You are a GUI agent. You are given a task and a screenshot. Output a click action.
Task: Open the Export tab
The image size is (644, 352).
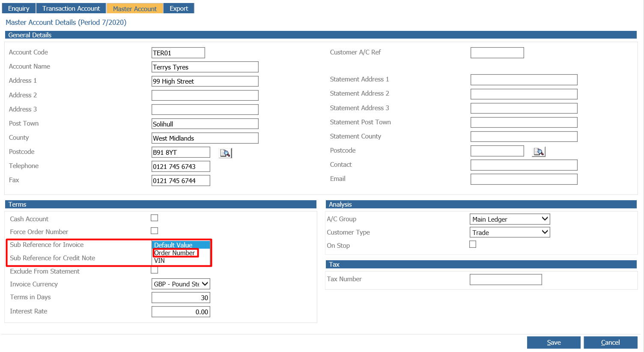click(179, 9)
